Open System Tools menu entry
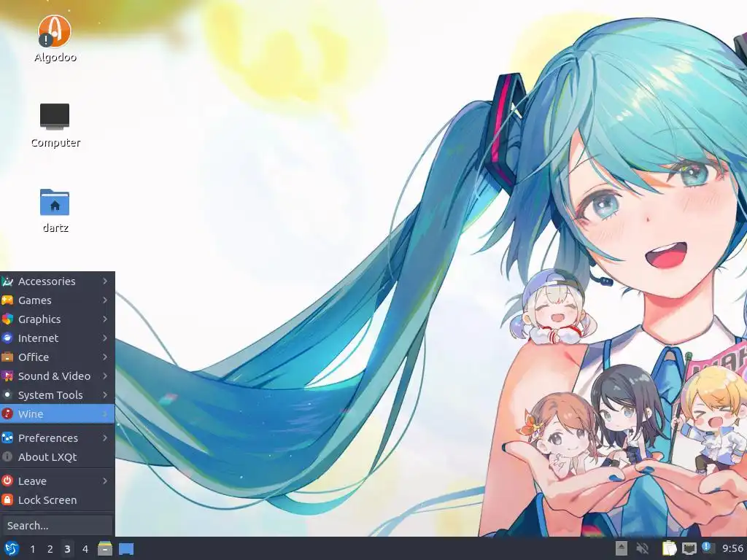 click(x=57, y=394)
